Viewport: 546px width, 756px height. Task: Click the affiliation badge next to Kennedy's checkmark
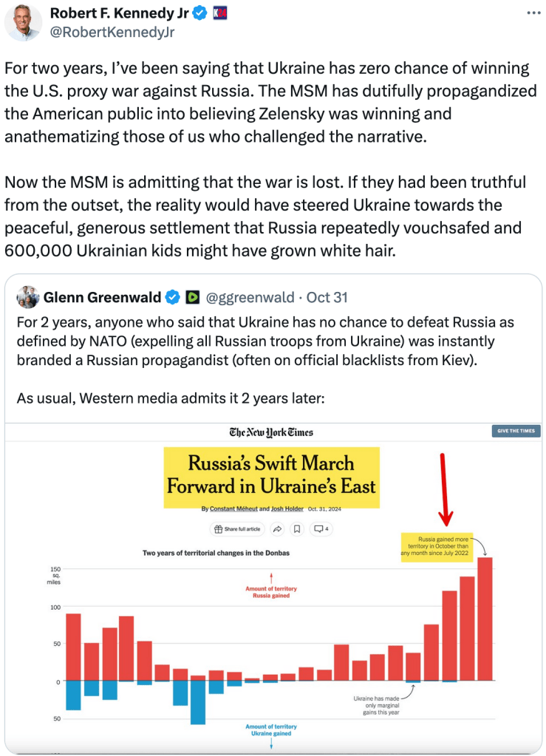point(219,13)
